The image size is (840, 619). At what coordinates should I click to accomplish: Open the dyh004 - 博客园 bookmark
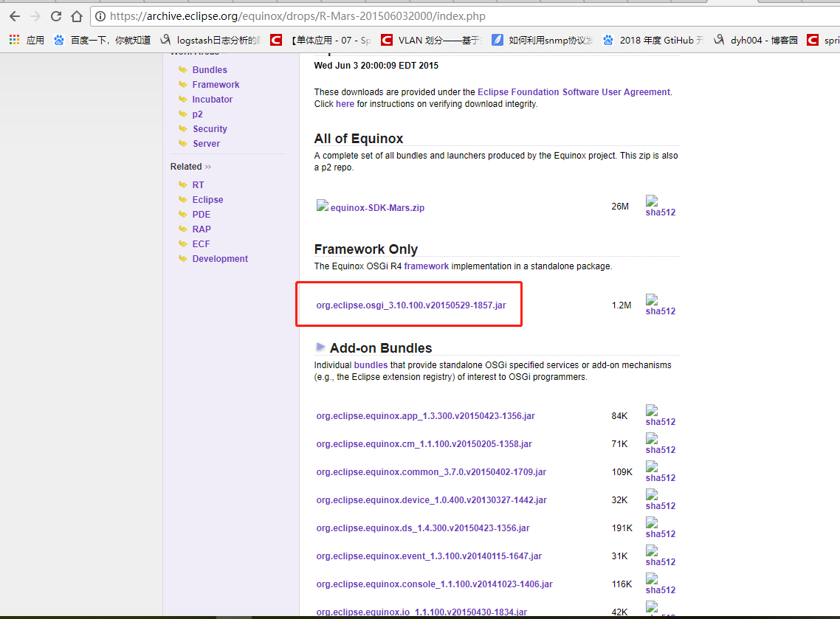point(756,40)
